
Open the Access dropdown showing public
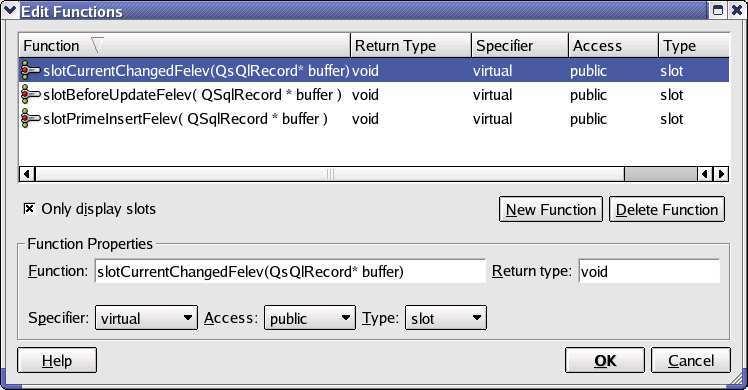pos(310,318)
